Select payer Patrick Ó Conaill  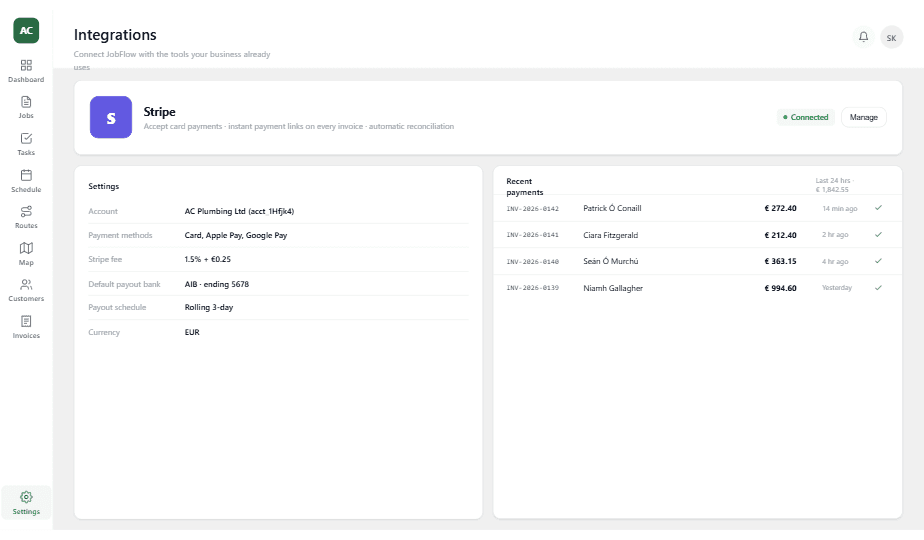coord(612,208)
